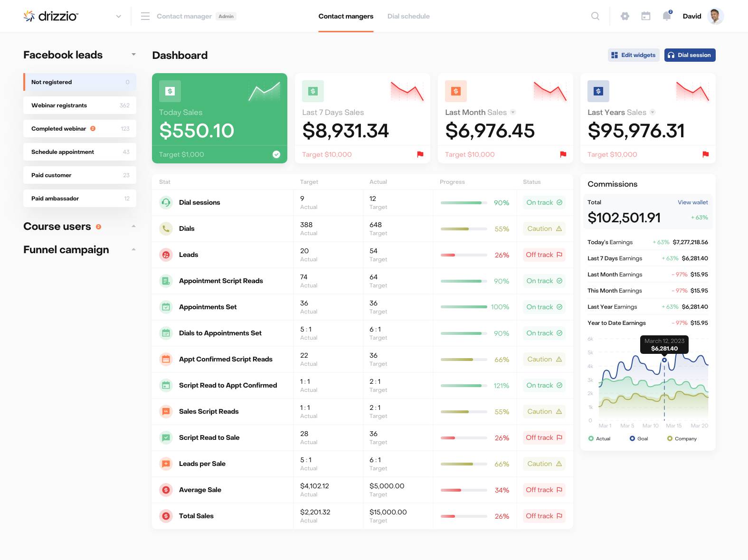
Task: Open the calendar icon in header
Action: [646, 16]
